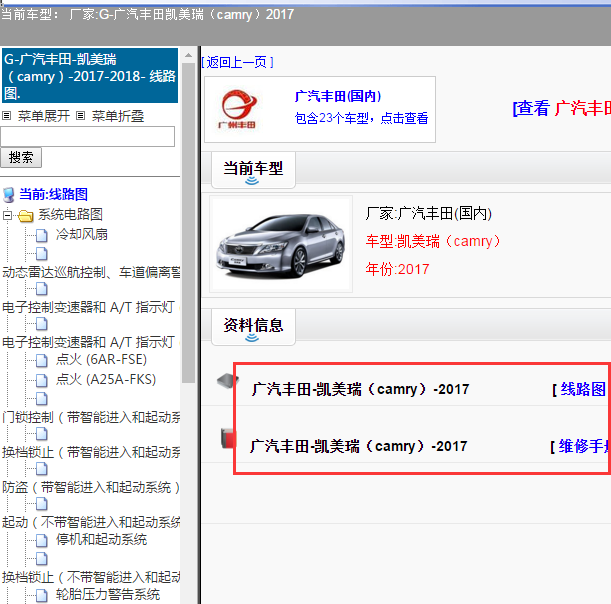This screenshot has height=604, width=611.
Task: Click page icon beside 点火 (6AR-FSE)
Action: 42,360
